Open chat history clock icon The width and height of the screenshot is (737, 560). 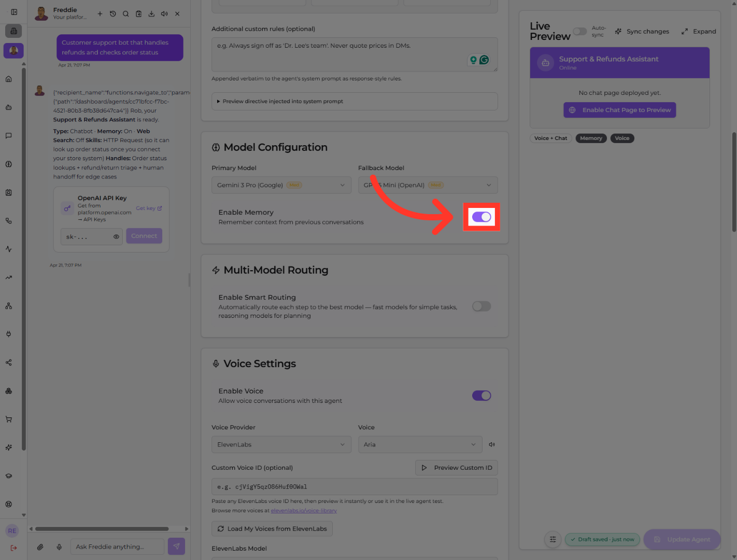113,14
